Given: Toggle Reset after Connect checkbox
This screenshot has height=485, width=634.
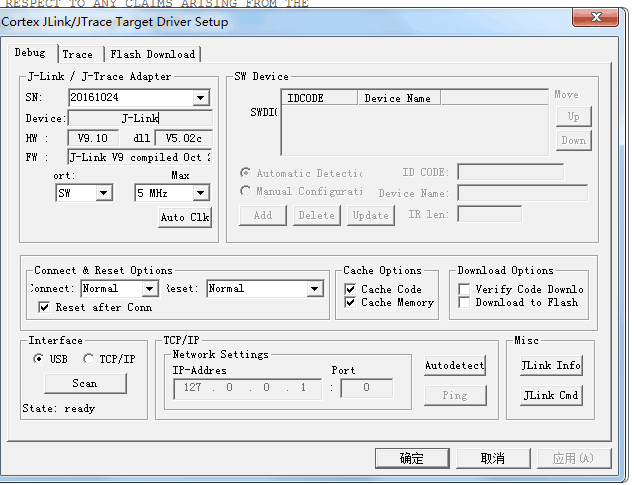Looking at the screenshot, I should (44, 307).
